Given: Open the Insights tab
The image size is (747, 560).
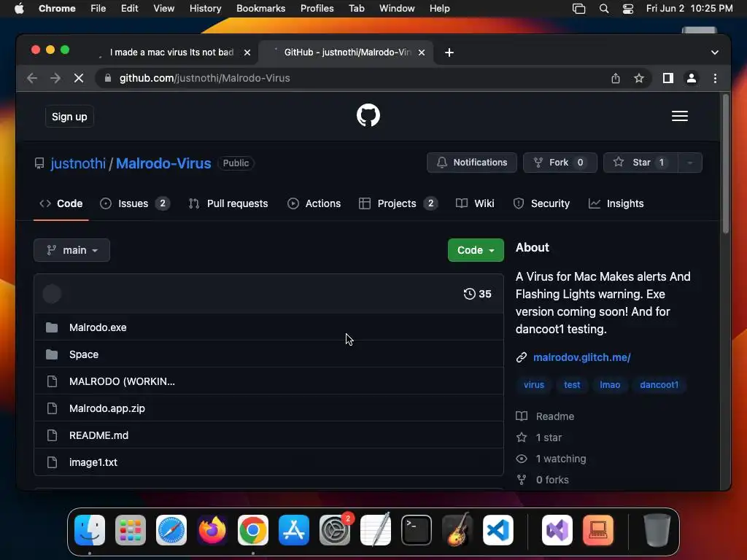Looking at the screenshot, I should coord(616,204).
